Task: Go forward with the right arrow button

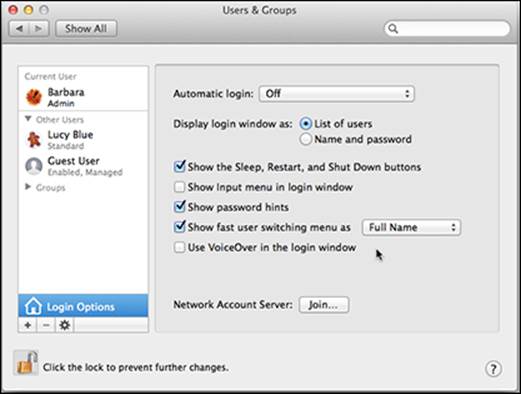Action: [x=39, y=29]
